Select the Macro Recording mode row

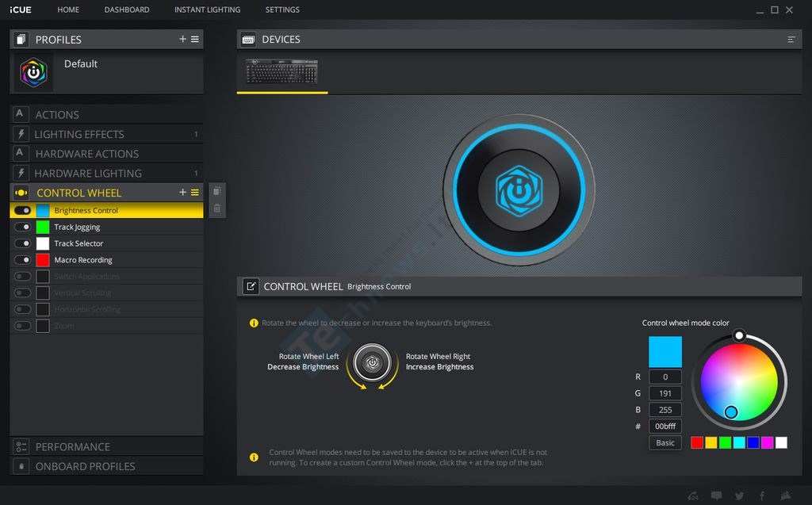107,260
